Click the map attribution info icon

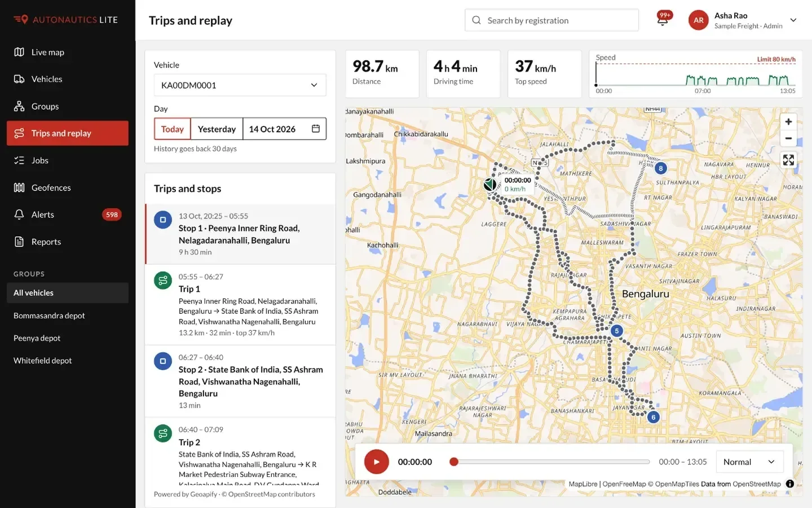790,484
